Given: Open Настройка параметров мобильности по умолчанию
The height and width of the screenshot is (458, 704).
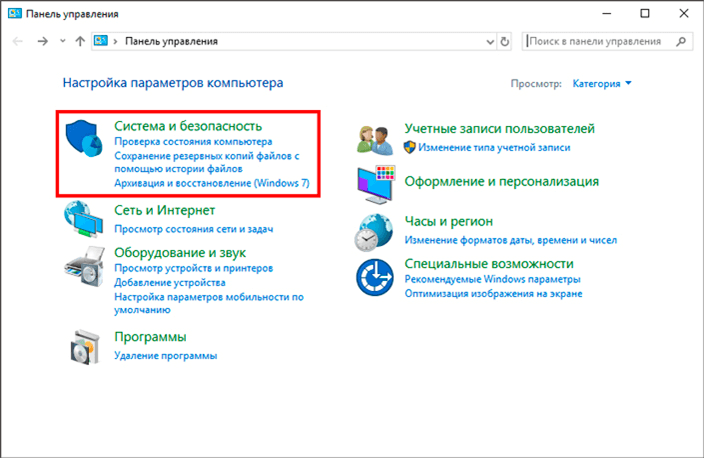Looking at the screenshot, I should tap(209, 303).
